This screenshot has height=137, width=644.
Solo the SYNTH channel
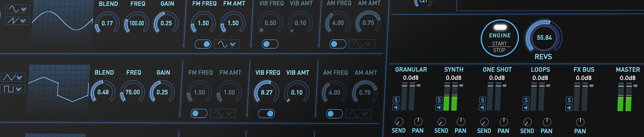click(439, 100)
